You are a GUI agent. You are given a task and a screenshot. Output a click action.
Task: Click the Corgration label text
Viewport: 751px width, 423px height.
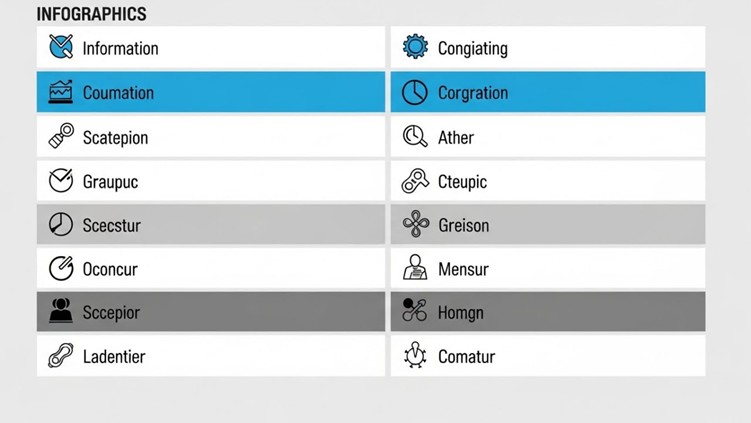pos(473,93)
